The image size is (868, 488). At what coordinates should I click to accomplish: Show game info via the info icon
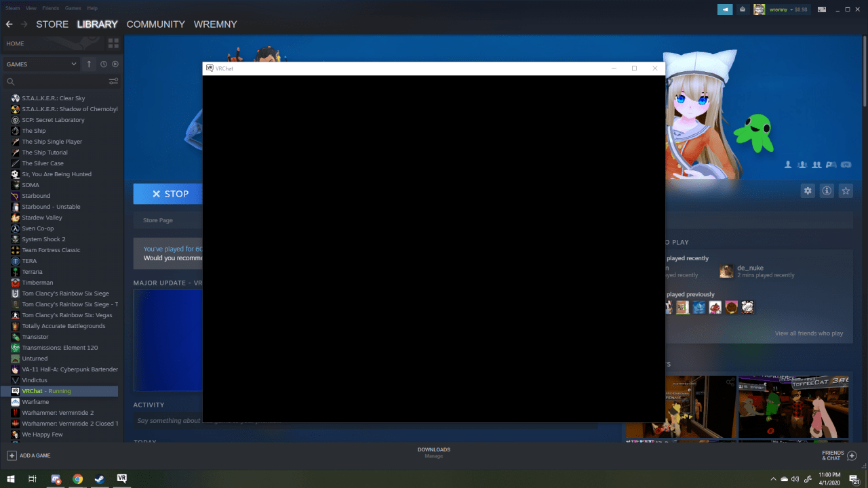827,191
